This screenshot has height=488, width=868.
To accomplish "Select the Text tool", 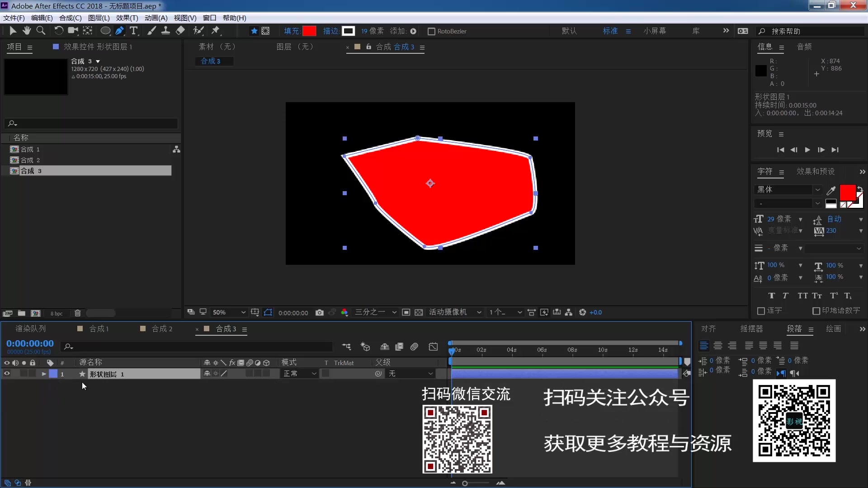I will click(134, 31).
